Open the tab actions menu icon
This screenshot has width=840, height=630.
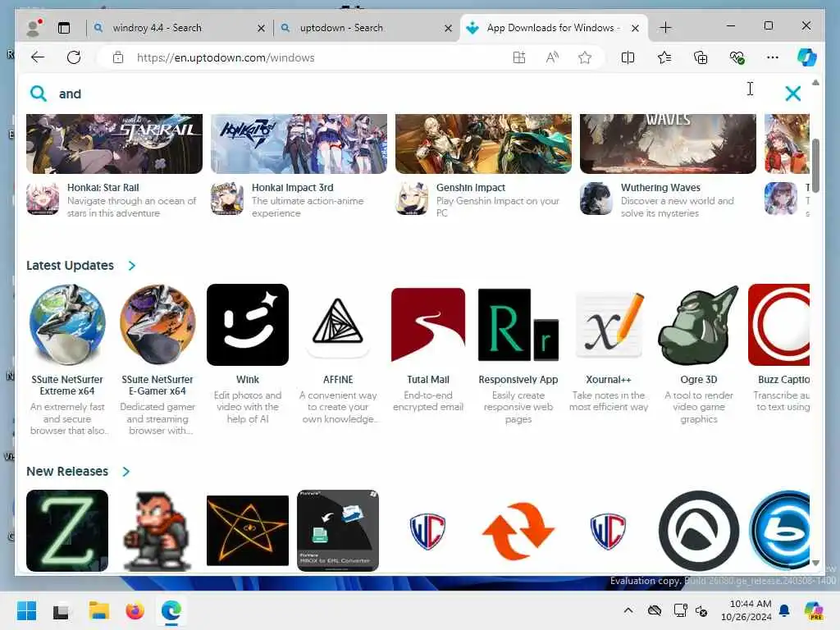point(64,28)
